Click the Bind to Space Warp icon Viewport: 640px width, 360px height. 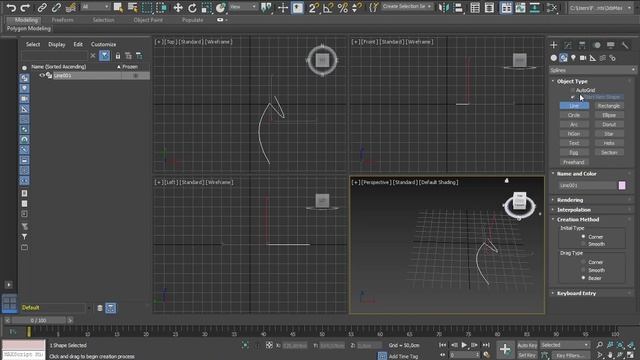(x=71, y=7)
